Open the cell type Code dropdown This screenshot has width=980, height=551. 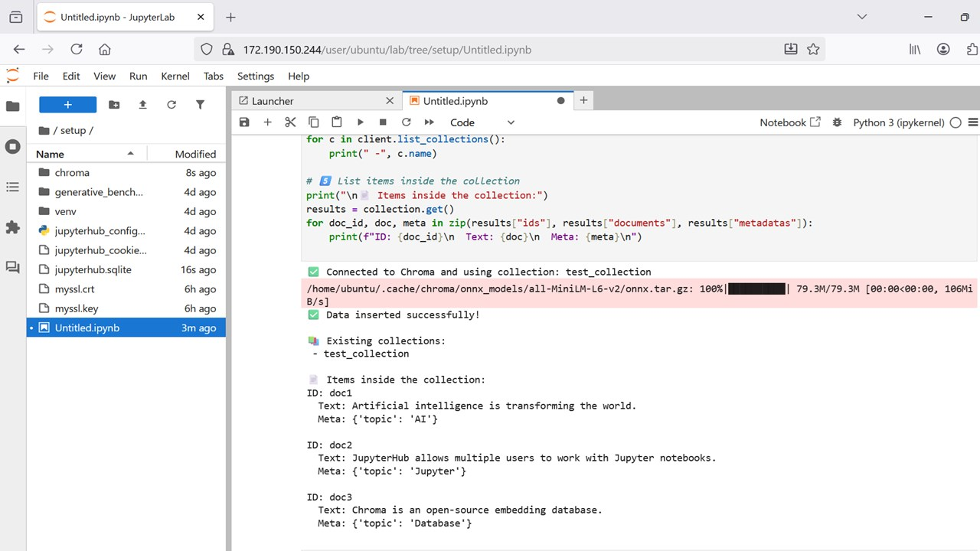(x=482, y=122)
